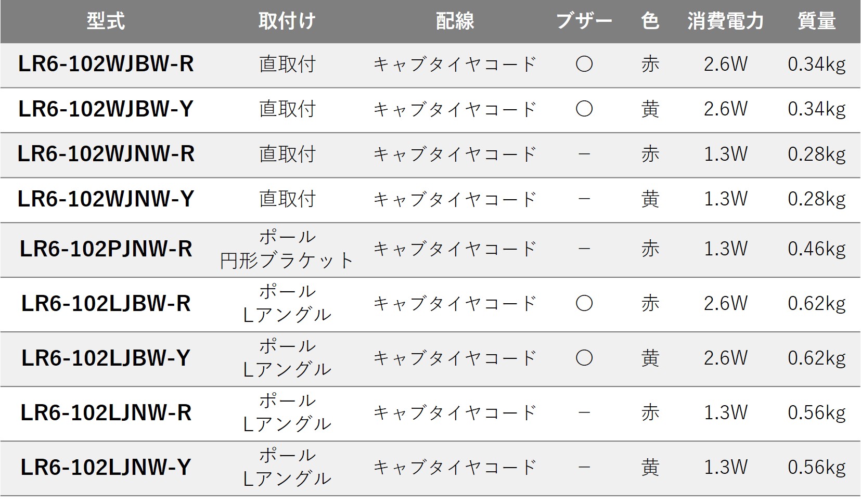Click the 色 column header
This screenshot has width=861, height=504.
pos(650,21)
